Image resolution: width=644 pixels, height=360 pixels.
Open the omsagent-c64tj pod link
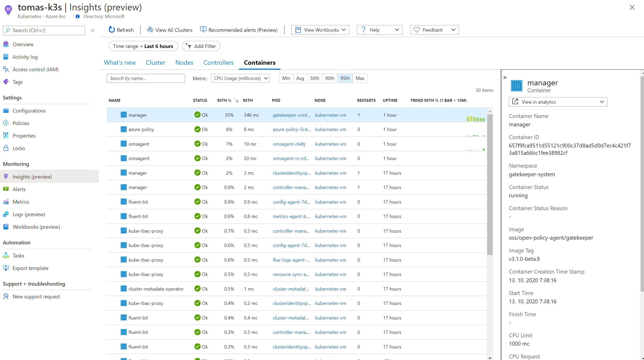289,144
